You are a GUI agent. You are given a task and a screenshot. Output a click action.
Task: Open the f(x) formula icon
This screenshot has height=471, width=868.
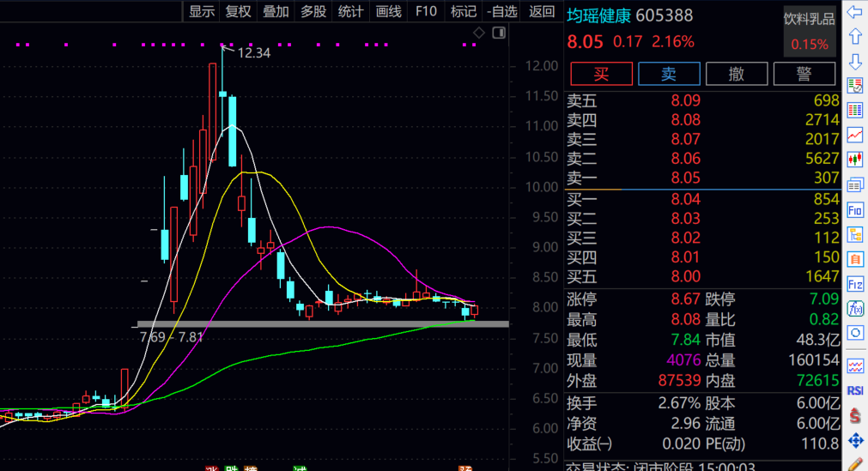855,308
